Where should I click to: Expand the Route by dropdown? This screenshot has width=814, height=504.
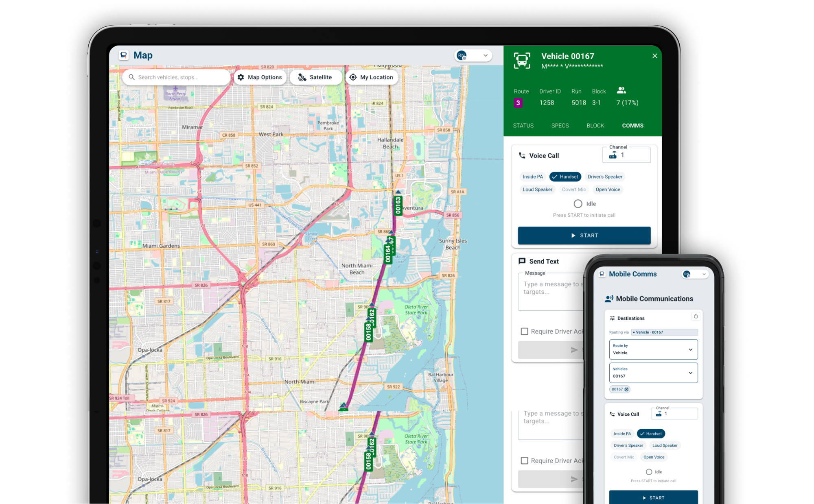653,349
